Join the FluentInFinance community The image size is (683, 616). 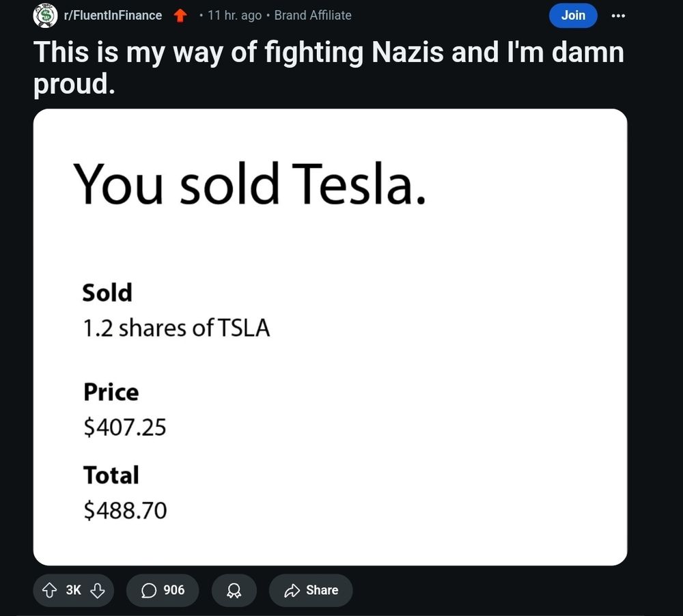tap(573, 15)
